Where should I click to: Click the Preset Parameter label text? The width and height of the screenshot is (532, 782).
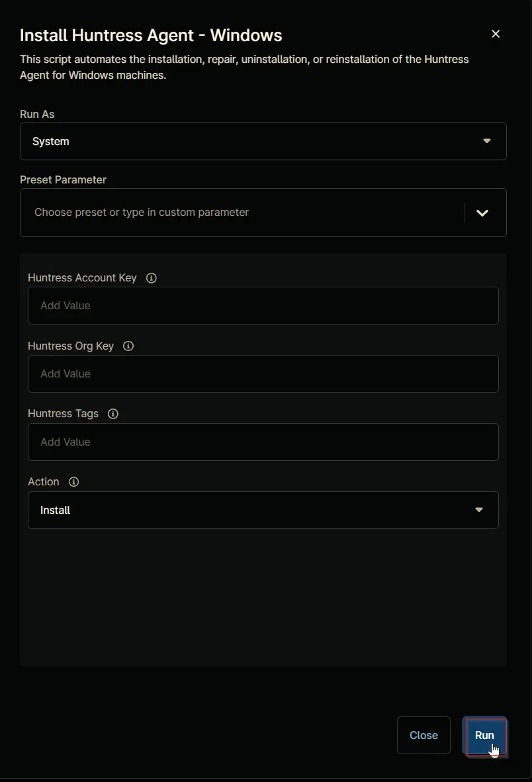pyautogui.click(x=64, y=179)
